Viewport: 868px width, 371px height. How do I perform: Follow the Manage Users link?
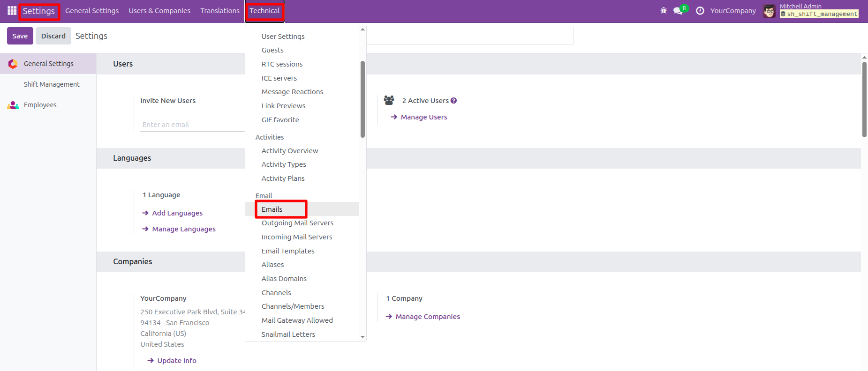pyautogui.click(x=424, y=117)
